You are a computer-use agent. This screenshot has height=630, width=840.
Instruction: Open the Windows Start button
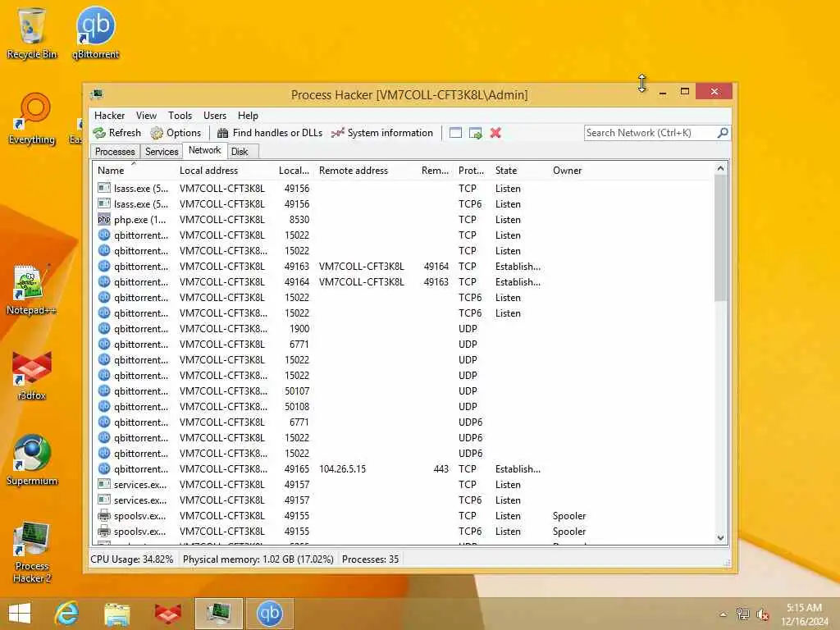tap(20, 614)
